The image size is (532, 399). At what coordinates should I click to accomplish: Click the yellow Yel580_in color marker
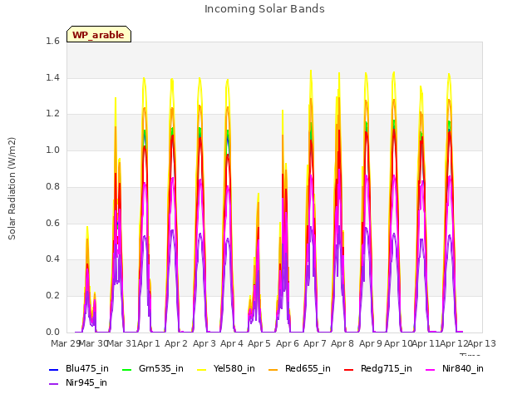click(201, 369)
